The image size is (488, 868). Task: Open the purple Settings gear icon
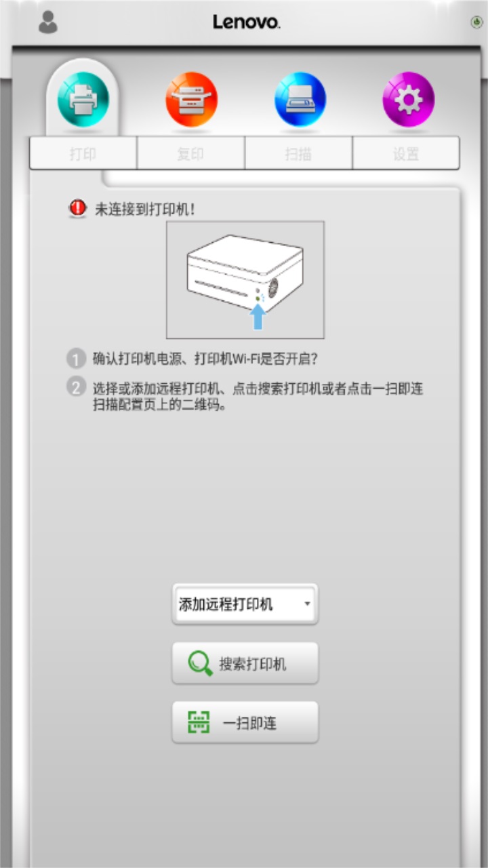pyautogui.click(x=409, y=100)
